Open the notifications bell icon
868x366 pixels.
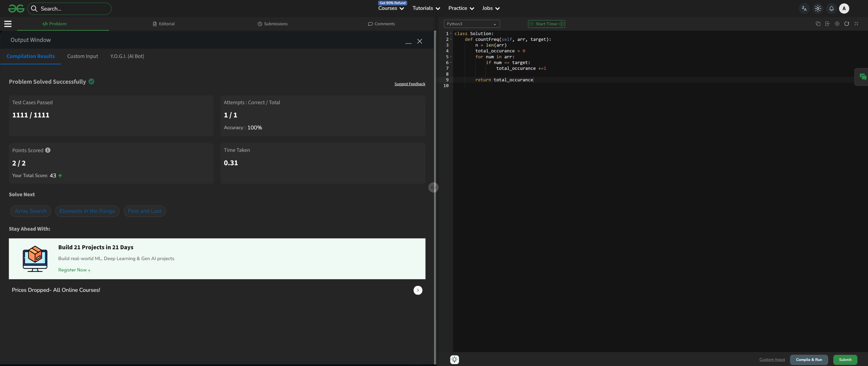coord(831,9)
